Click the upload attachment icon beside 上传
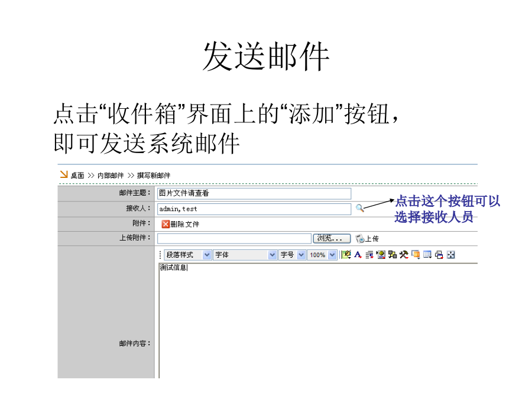 tap(359, 239)
